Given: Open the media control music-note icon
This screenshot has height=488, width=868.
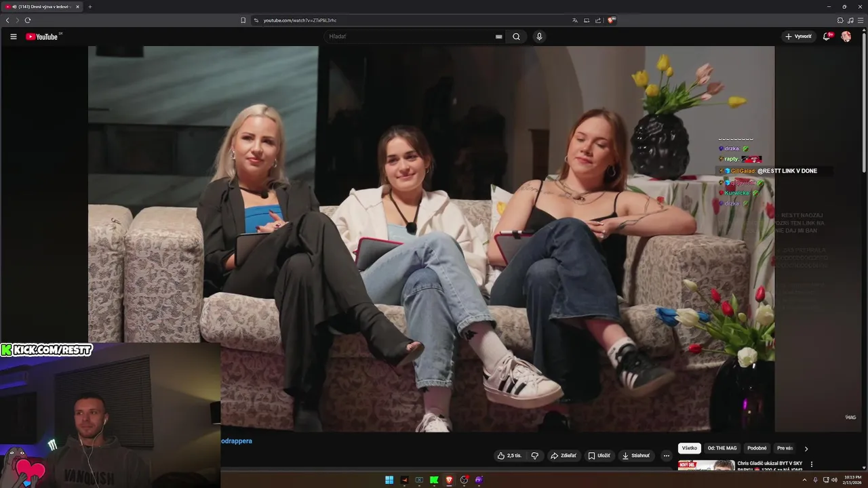Looking at the screenshot, I should [850, 20].
